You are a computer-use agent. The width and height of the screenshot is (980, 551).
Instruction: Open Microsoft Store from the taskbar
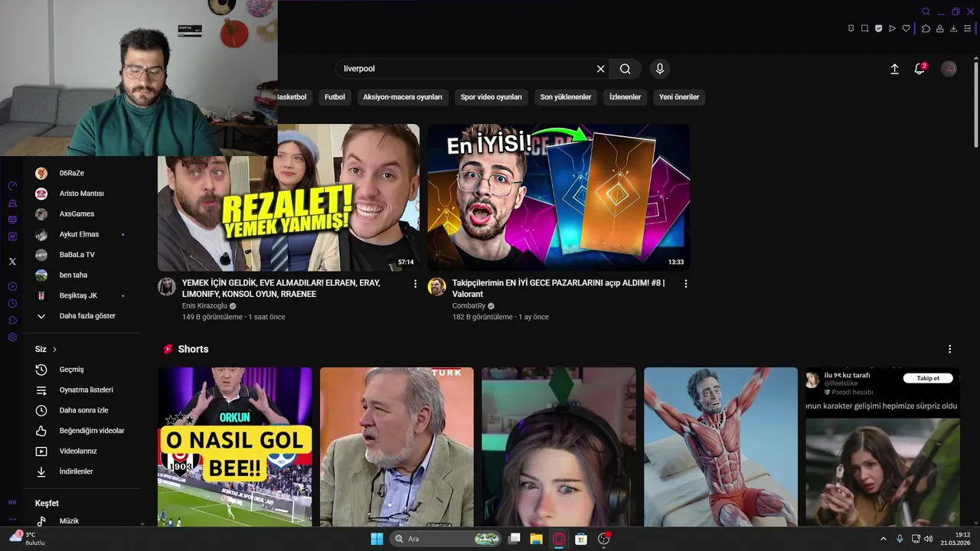tap(581, 539)
